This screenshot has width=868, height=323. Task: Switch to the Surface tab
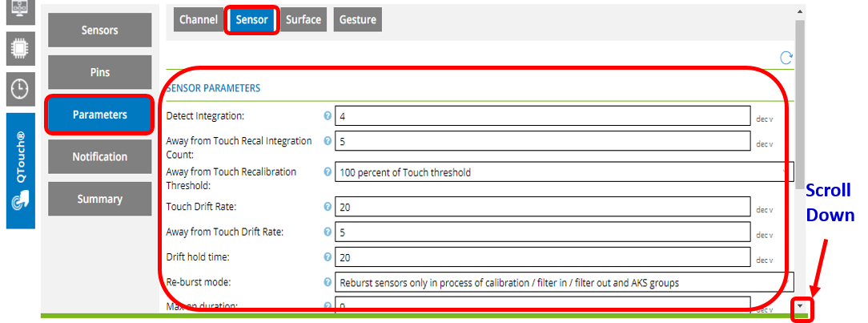click(303, 20)
